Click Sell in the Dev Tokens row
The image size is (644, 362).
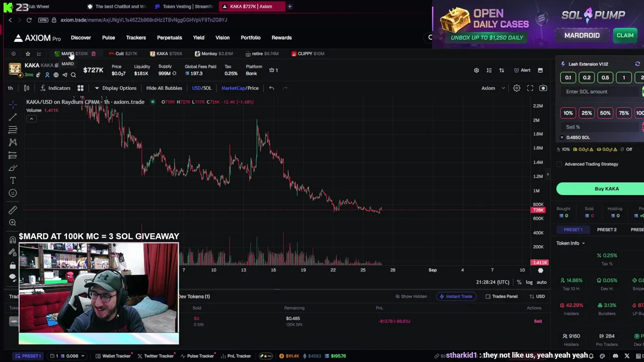coord(538,321)
